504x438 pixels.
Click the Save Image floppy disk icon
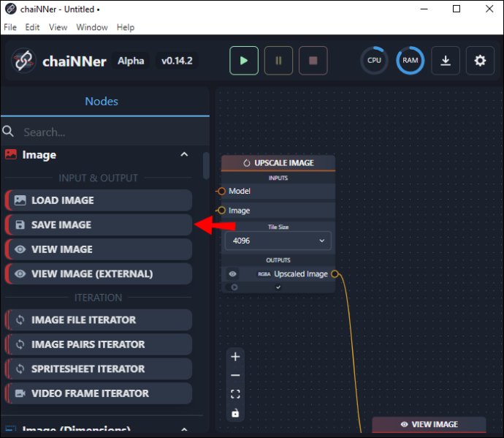point(20,224)
